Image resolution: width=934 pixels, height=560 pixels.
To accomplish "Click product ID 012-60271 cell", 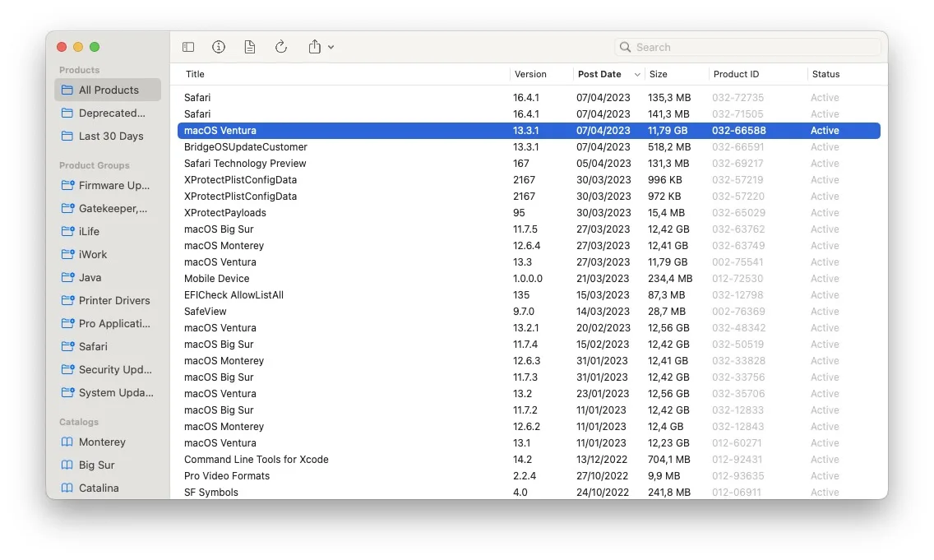I will [x=737, y=443].
